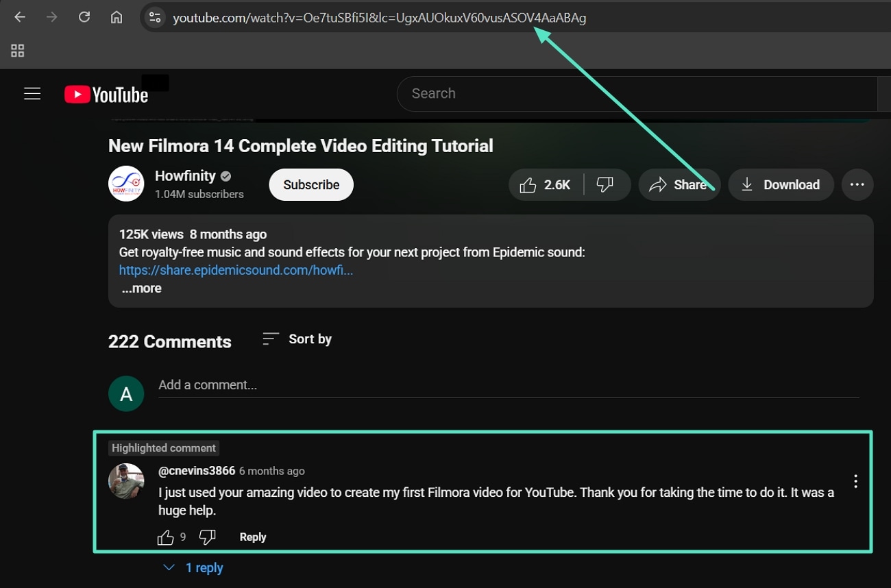This screenshot has height=588, width=891.
Task: Go back with the browser back arrow
Action: point(20,17)
